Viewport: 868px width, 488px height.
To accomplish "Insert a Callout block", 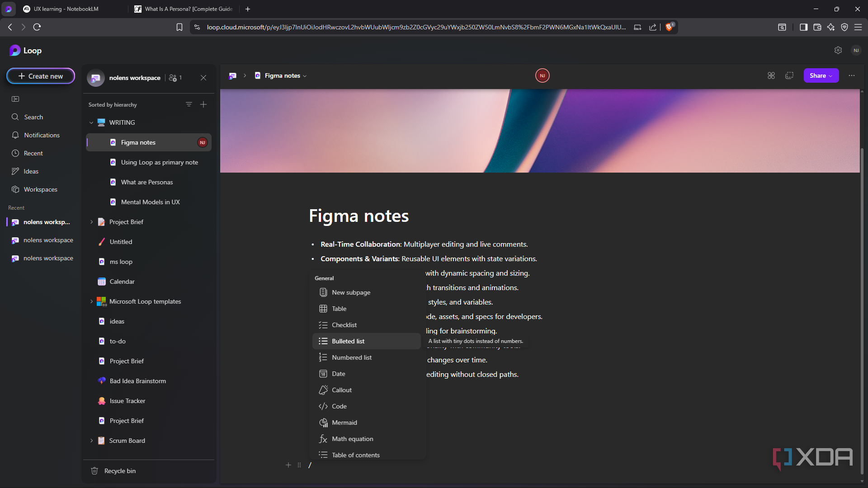I will 367,390.
